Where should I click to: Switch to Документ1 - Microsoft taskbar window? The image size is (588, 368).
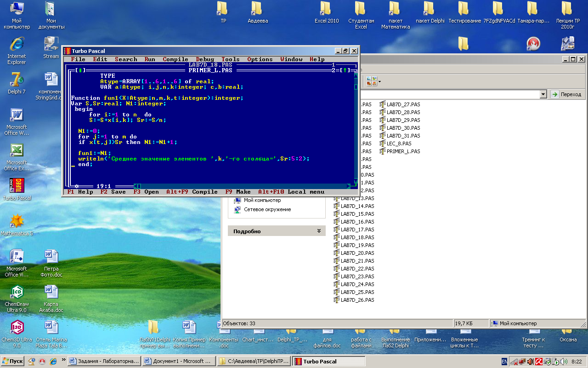[x=178, y=362]
